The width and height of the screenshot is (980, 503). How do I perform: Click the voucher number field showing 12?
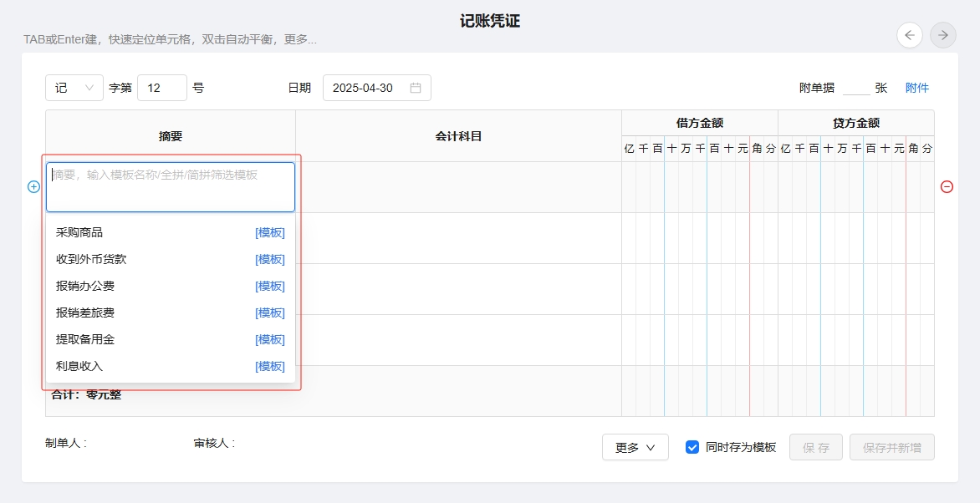pos(161,88)
